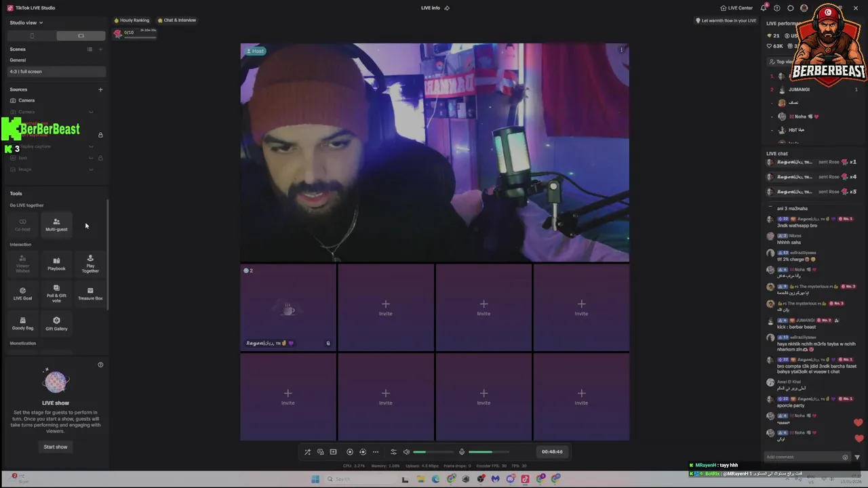Click the add source plus icon
The width and height of the screenshot is (868, 488).
click(100, 89)
